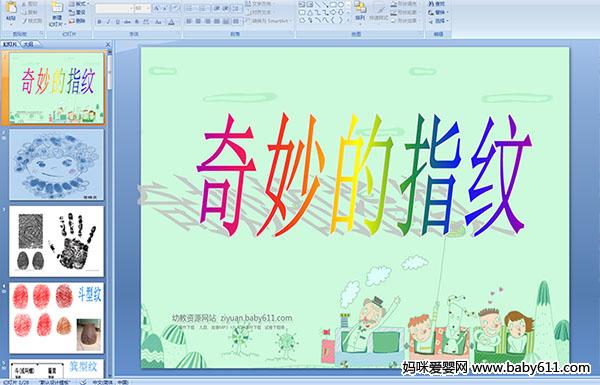Viewport: 600px width, 385px height.
Task: Open the font size dropdown
Action: [142, 8]
